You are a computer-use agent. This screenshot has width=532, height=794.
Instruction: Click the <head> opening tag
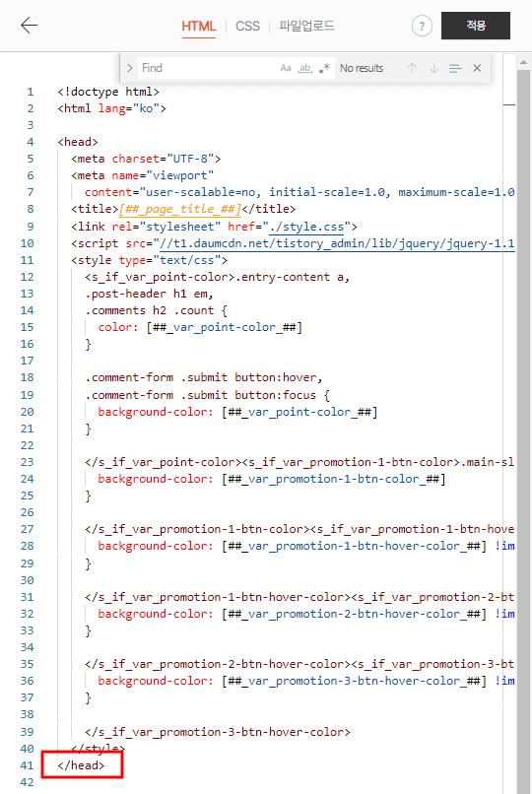tap(78, 142)
